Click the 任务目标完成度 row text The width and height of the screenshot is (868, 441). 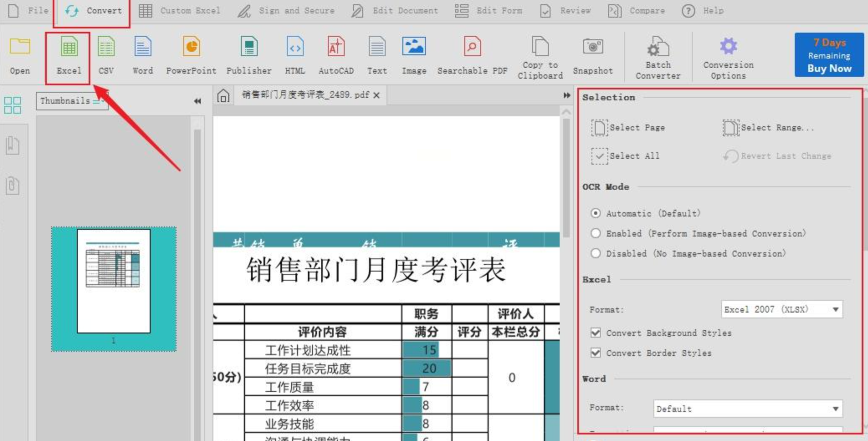coord(308,369)
